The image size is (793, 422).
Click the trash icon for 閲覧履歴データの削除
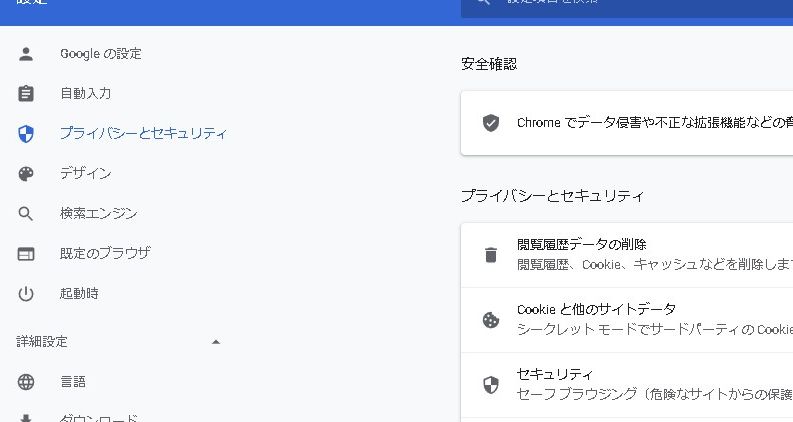[490, 255]
